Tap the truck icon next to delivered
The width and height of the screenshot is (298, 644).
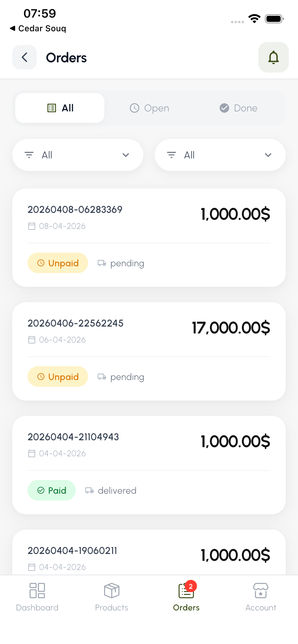click(x=89, y=490)
